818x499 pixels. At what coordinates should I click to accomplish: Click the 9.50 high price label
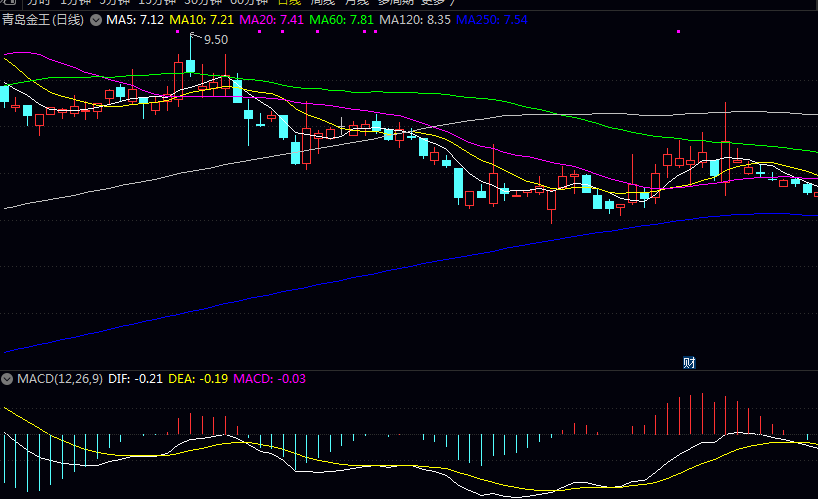pyautogui.click(x=216, y=40)
